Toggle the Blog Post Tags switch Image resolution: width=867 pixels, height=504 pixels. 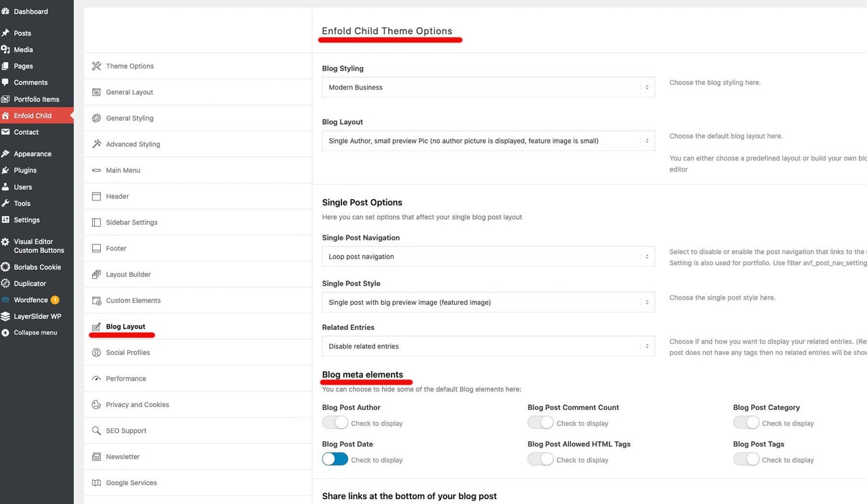tap(746, 459)
